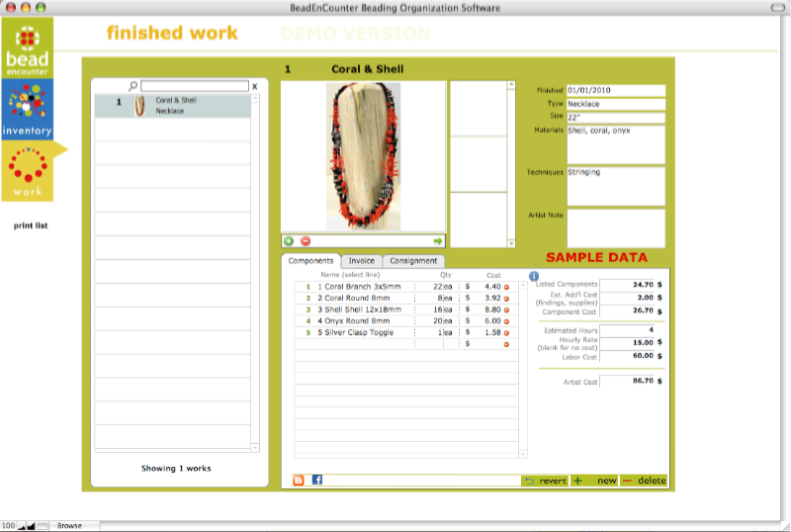The width and height of the screenshot is (791, 532).
Task: Delete the Silver Clasp Toggle component line
Action: click(x=506, y=333)
